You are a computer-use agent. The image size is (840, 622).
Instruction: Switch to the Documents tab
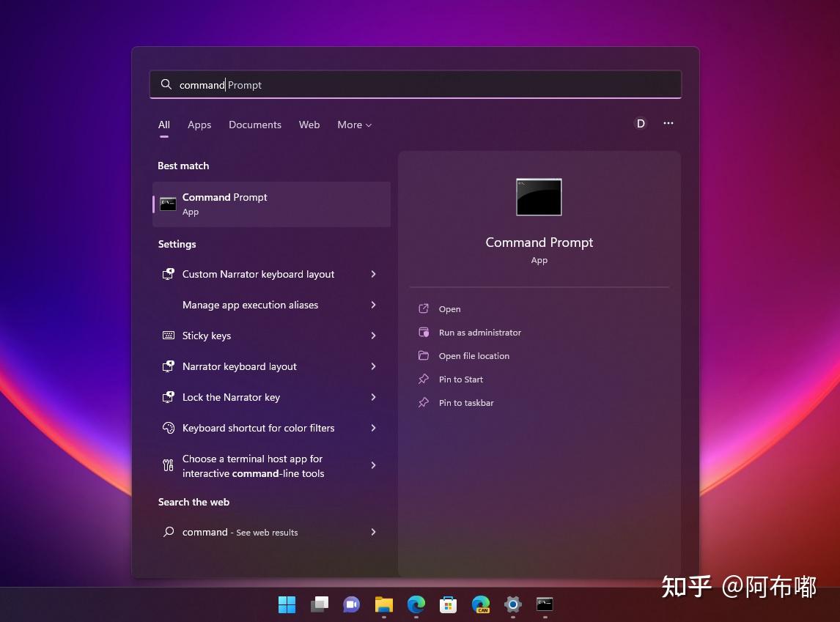click(x=255, y=125)
